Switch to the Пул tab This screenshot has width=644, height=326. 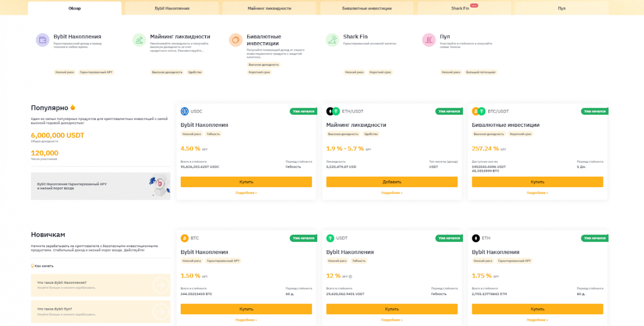pyautogui.click(x=561, y=8)
